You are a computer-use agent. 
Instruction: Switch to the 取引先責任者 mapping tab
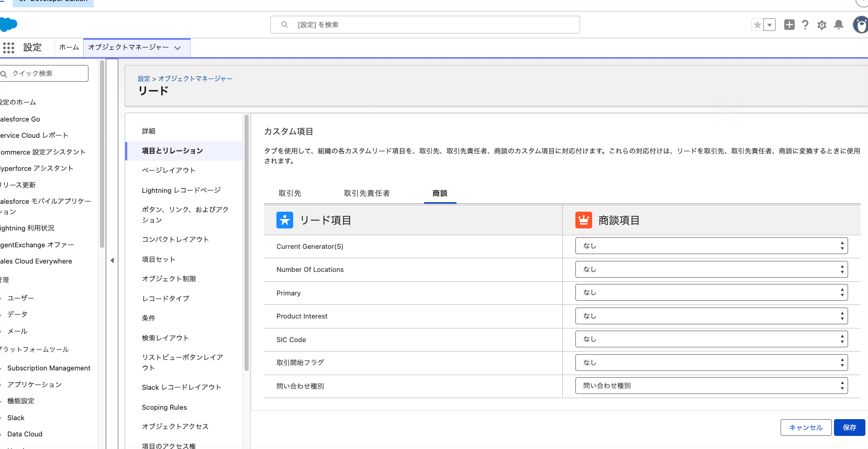(366, 193)
